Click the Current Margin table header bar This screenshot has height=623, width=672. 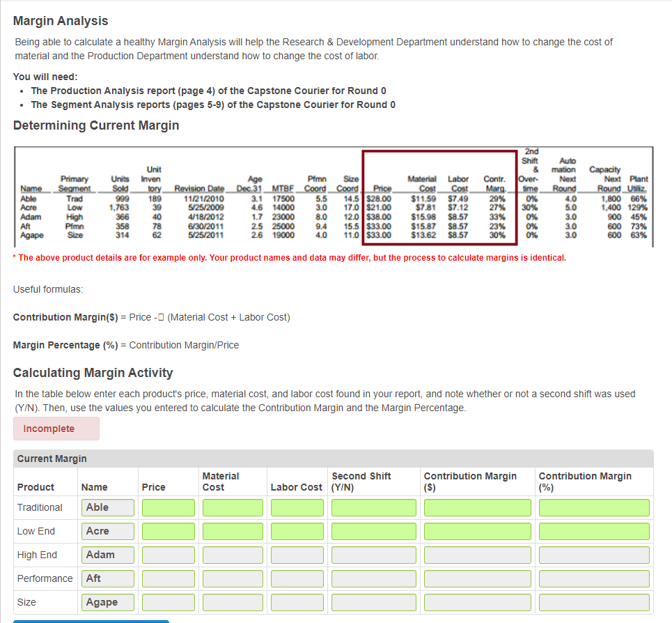[x=333, y=459]
